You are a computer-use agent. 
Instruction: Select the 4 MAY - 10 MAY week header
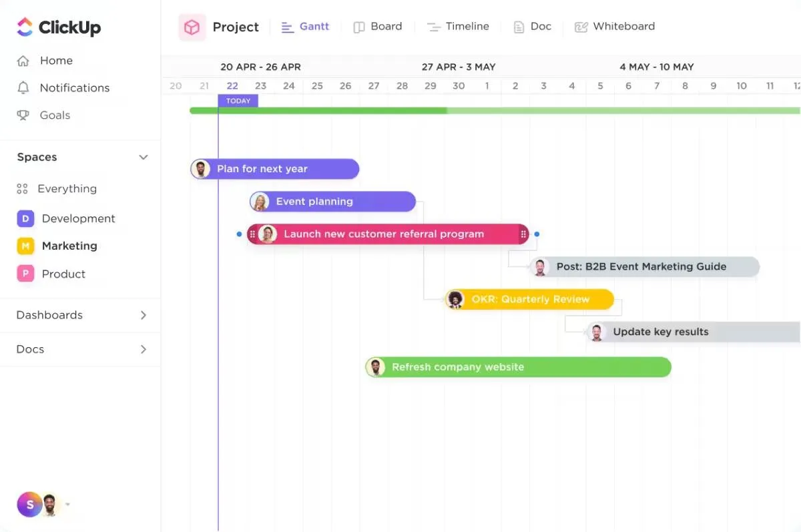[657, 67]
